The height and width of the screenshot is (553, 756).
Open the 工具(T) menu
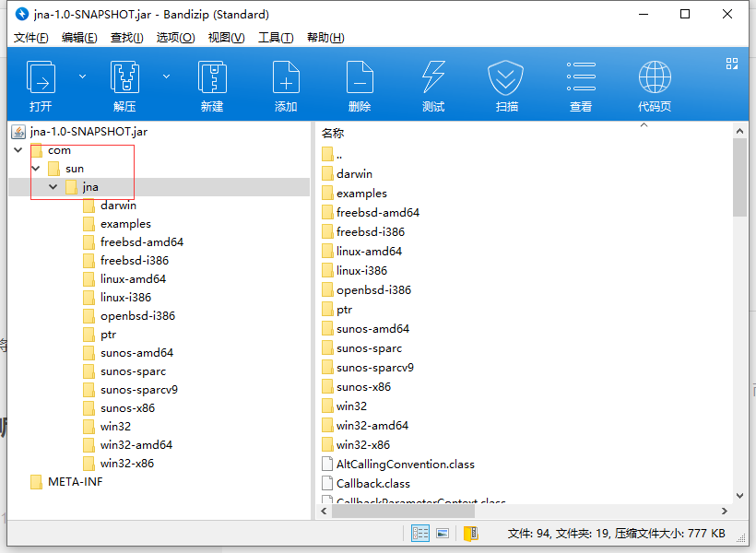[x=276, y=38]
